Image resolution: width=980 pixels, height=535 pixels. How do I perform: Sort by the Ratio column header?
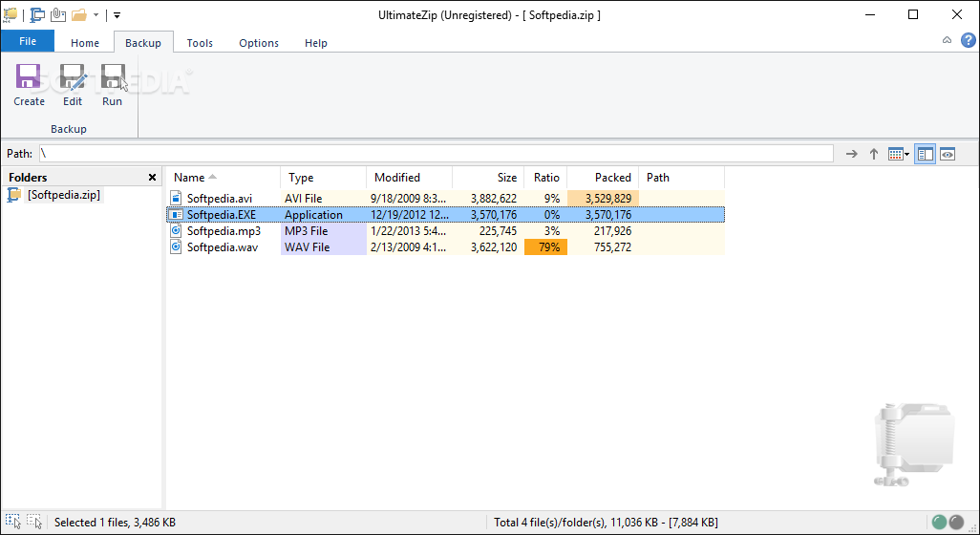(545, 178)
